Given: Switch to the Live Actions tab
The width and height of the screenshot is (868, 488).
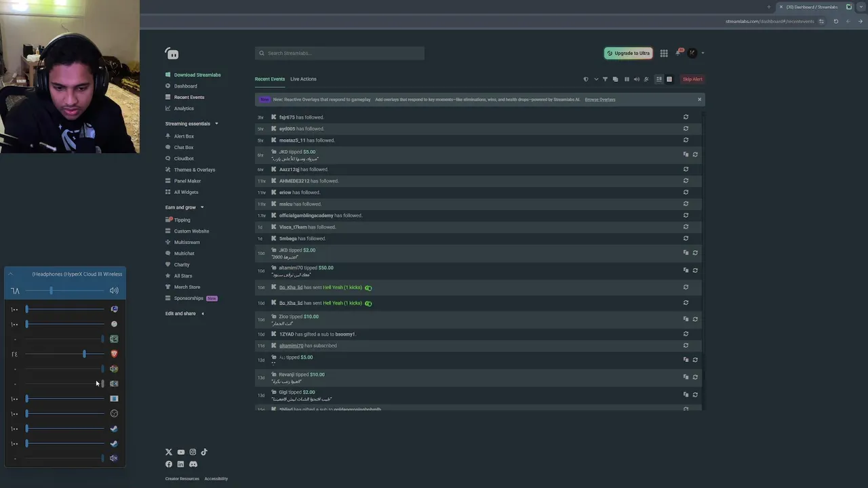Looking at the screenshot, I should click(303, 79).
